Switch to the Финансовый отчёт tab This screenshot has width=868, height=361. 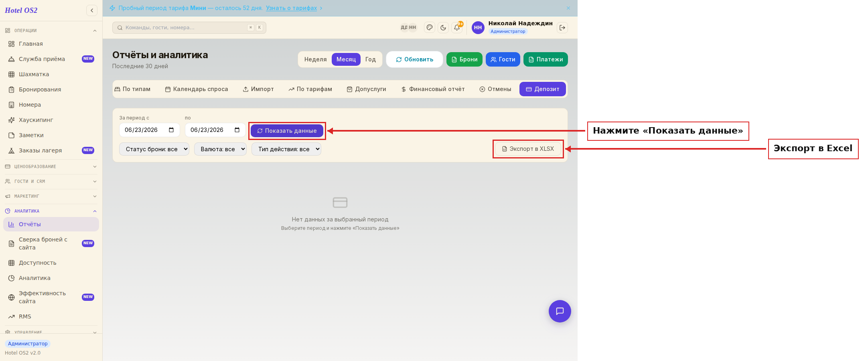[x=433, y=89]
